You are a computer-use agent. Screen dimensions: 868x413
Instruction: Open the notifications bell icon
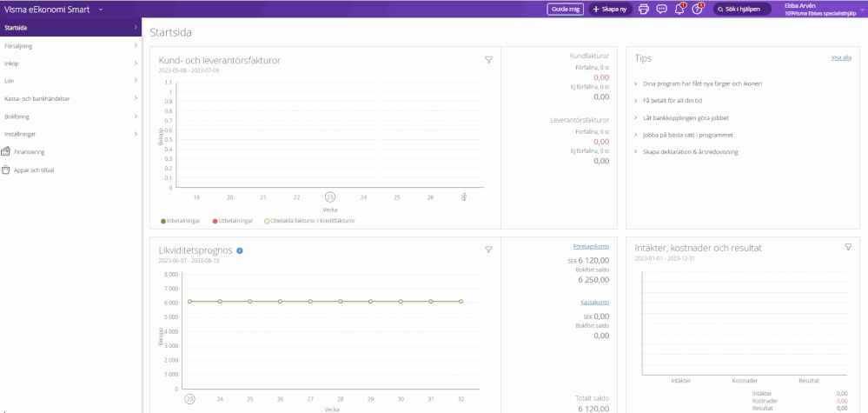(679, 9)
